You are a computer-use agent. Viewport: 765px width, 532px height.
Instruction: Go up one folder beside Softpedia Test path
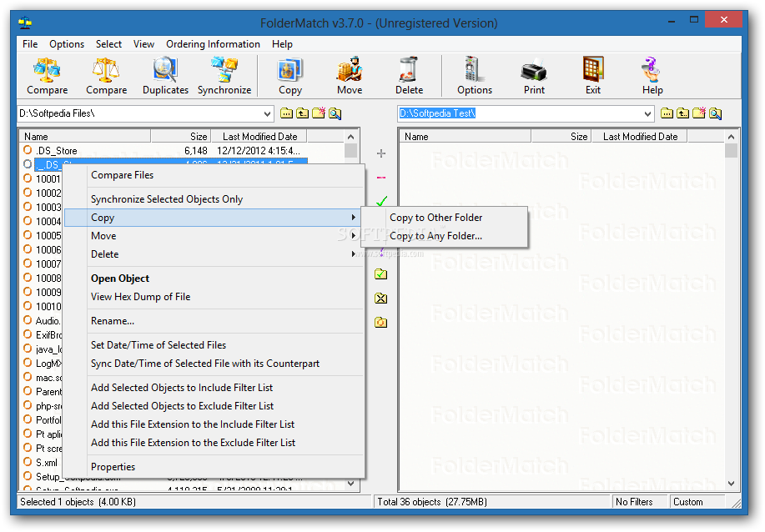pos(683,113)
